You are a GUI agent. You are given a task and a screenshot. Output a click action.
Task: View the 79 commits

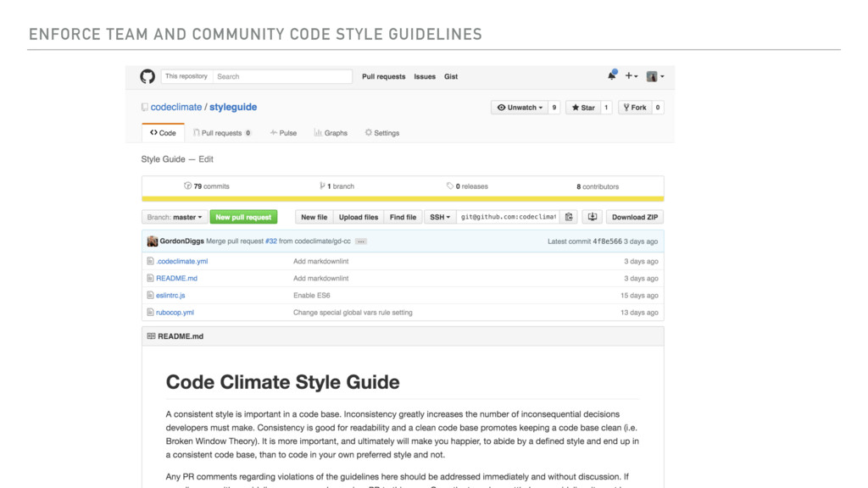coord(207,186)
